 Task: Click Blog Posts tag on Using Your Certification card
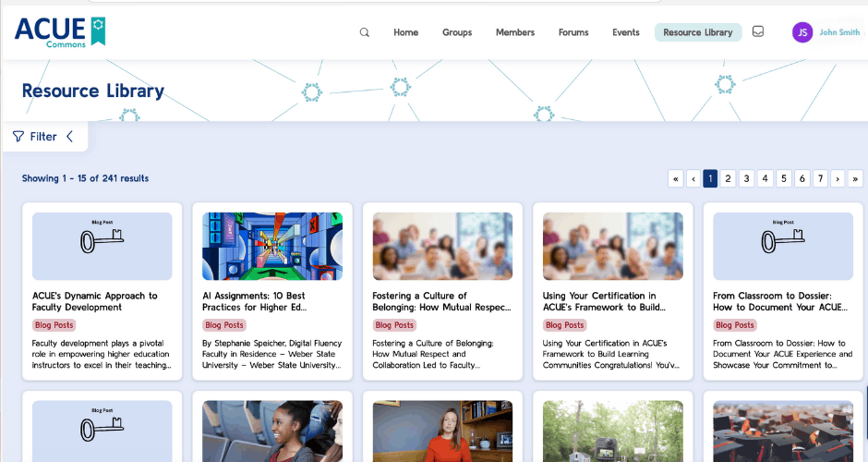tap(564, 325)
